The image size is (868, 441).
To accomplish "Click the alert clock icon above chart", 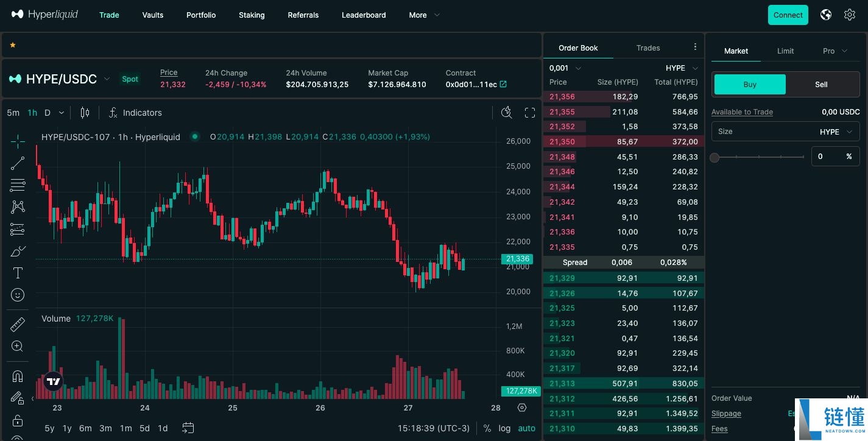I will (506, 113).
